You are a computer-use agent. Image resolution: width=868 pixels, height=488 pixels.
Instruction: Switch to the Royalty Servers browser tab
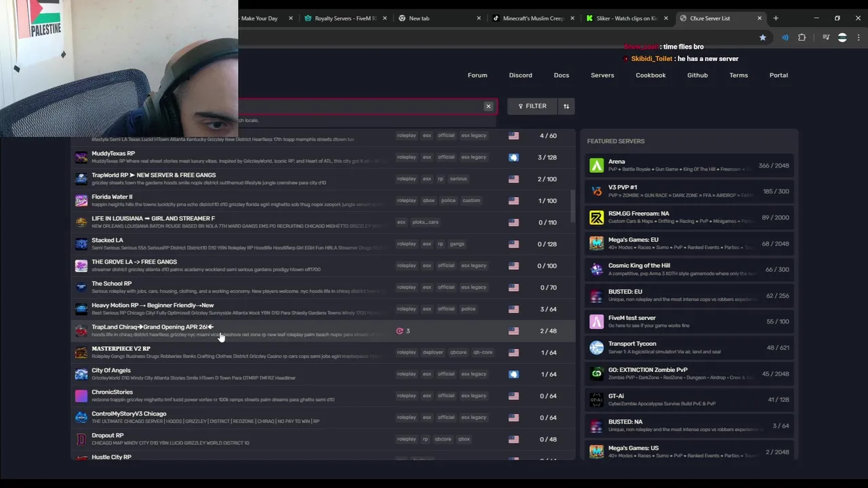pos(344,18)
